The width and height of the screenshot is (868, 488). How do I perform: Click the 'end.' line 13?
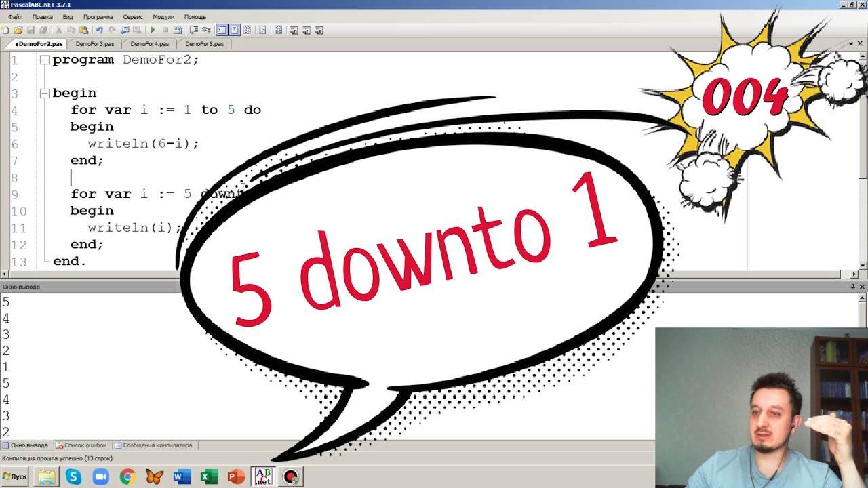69,261
